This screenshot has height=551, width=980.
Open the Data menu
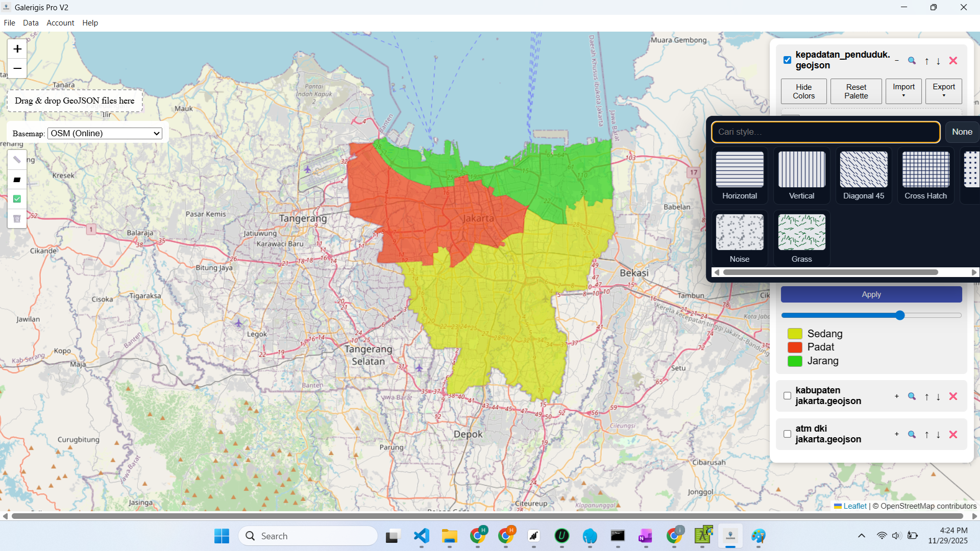pyautogui.click(x=31, y=23)
